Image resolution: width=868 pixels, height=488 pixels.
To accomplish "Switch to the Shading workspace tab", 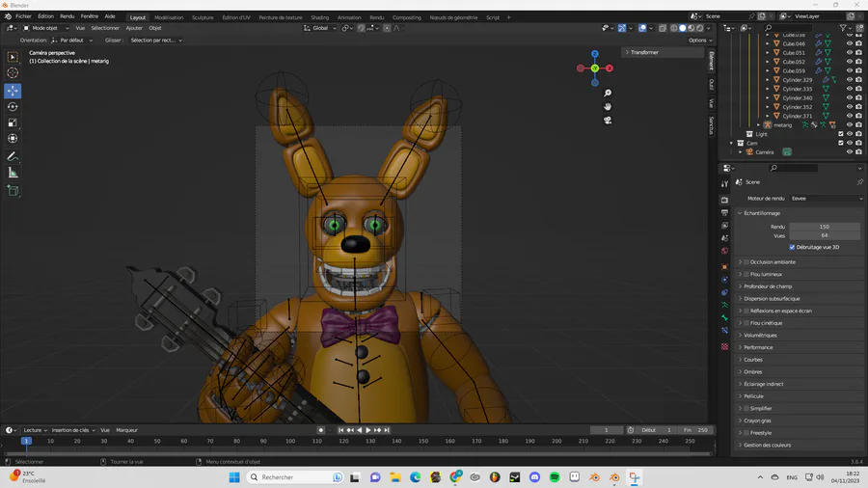I will pyautogui.click(x=319, y=17).
